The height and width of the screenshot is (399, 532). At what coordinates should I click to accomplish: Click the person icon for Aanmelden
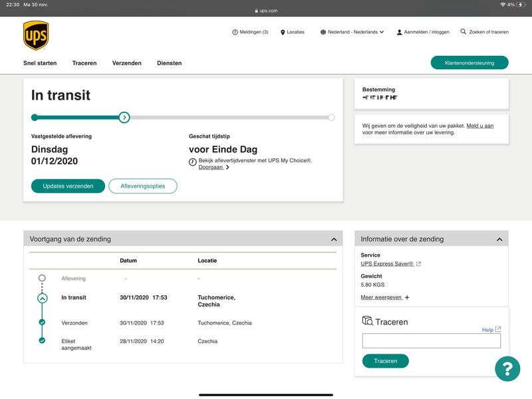400,32
